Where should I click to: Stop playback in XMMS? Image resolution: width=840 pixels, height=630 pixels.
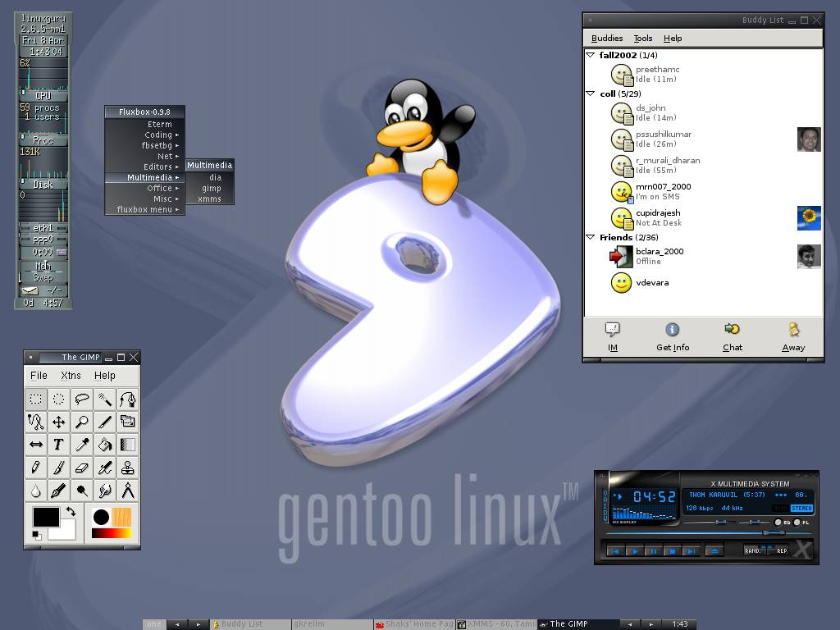click(x=673, y=550)
